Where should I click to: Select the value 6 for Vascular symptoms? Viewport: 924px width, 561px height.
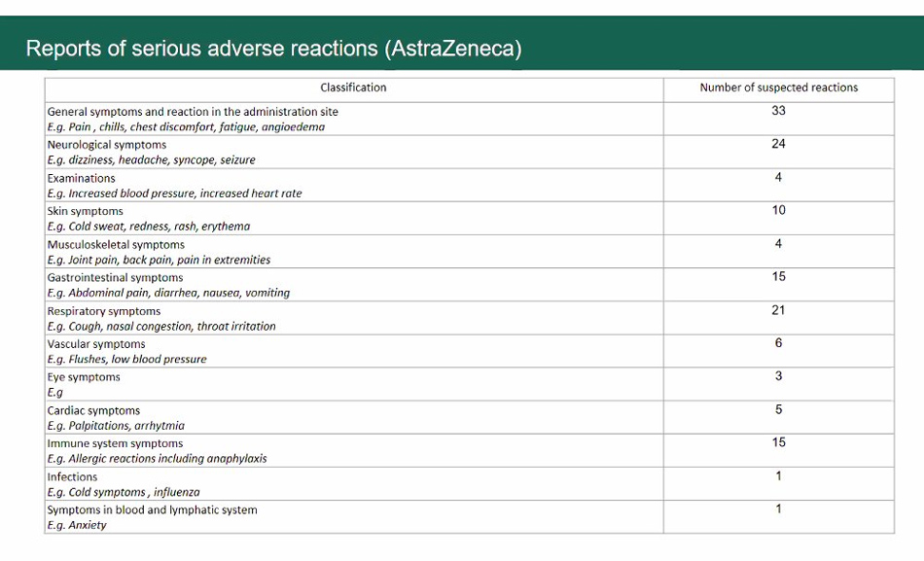pos(778,343)
